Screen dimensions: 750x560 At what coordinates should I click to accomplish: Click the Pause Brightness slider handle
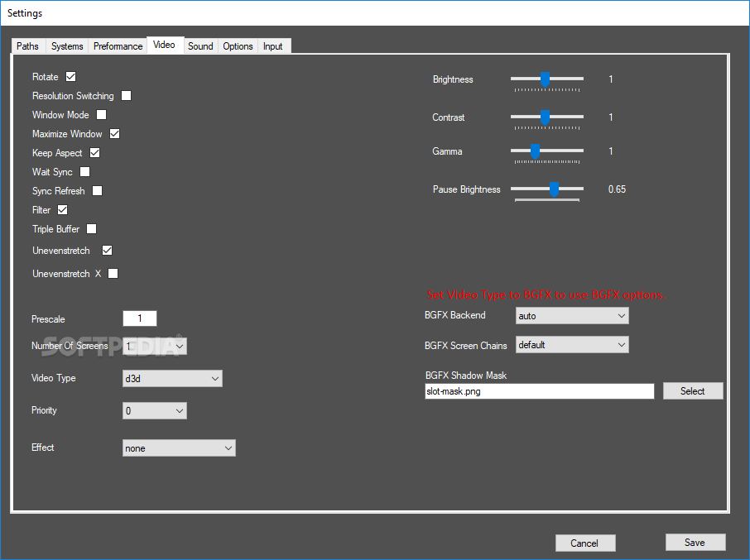[555, 189]
